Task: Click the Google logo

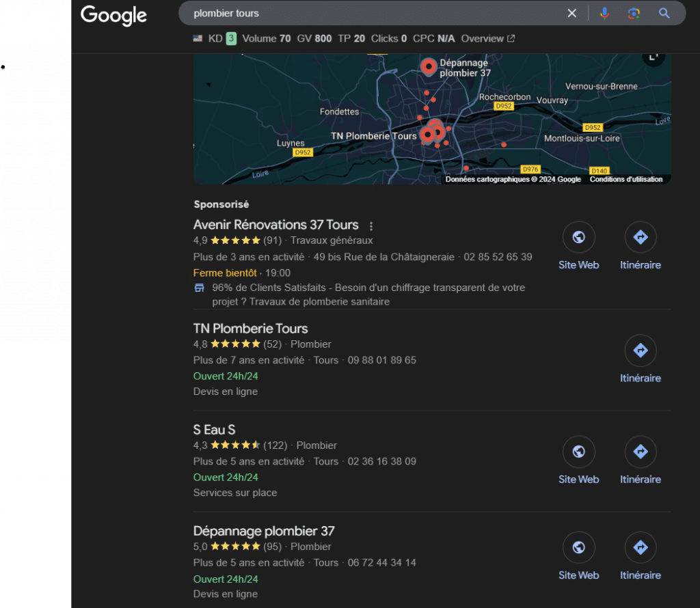Action: coord(113,16)
